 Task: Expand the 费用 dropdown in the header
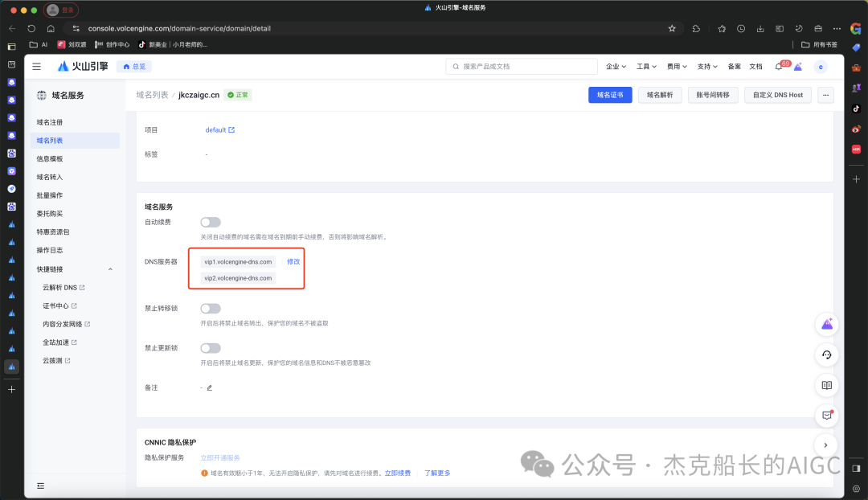[x=677, y=67]
